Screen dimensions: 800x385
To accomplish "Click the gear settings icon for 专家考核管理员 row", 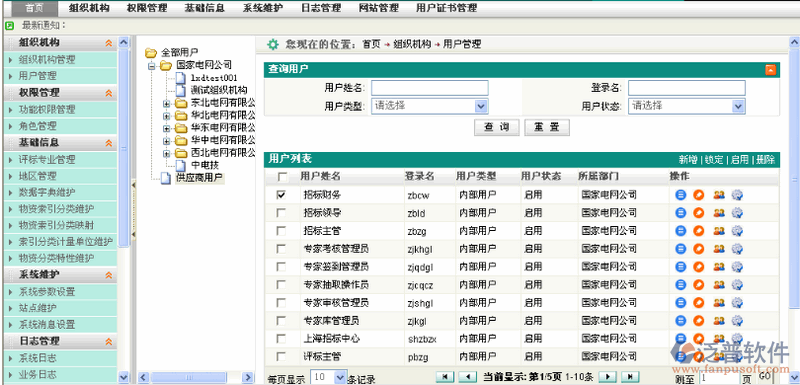I will point(737,249).
